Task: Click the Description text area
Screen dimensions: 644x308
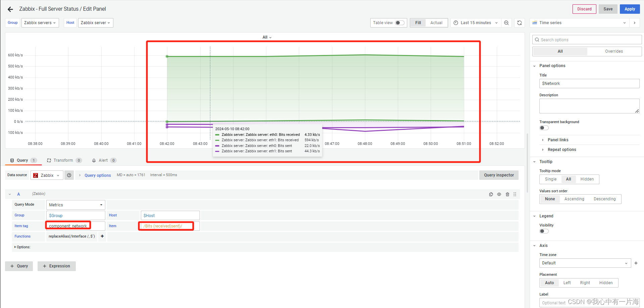Action: (x=589, y=106)
